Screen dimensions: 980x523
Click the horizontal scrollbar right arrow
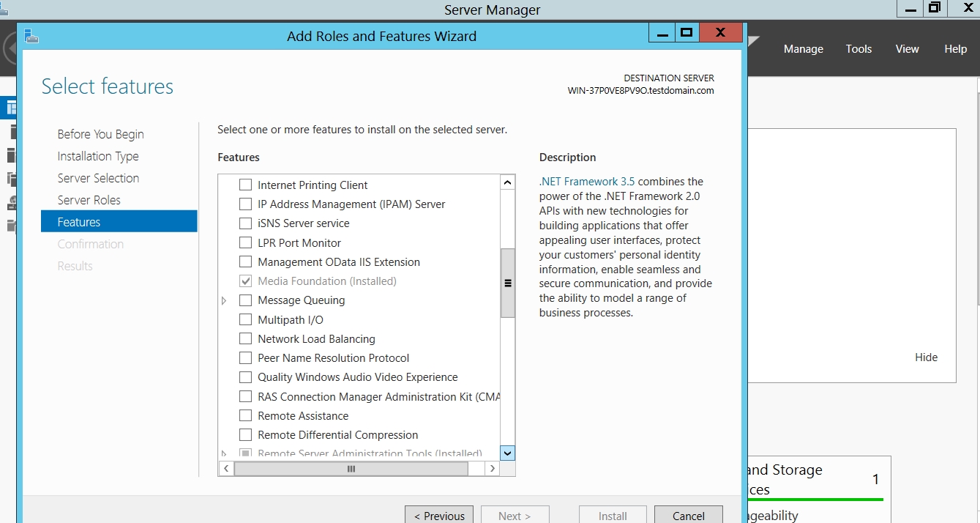point(493,469)
